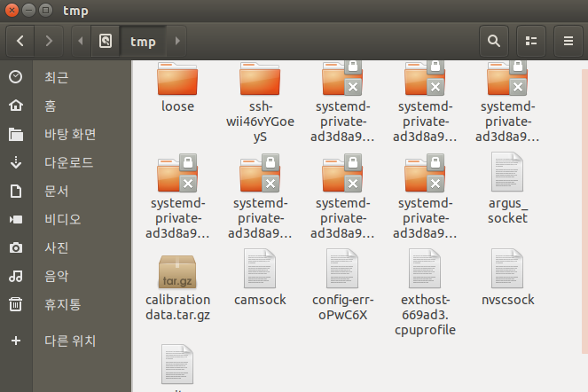Select the tmp path bar button
Viewport: 588px width, 392px height.
143,41
